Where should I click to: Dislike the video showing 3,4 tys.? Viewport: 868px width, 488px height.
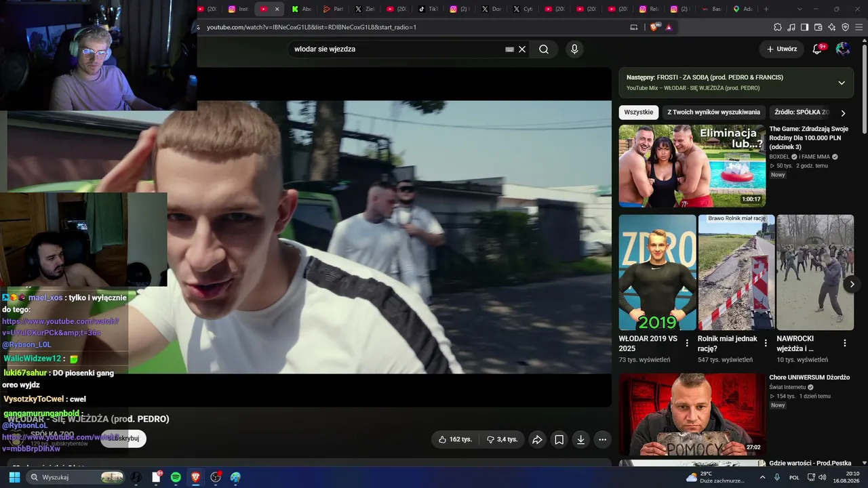(x=502, y=439)
